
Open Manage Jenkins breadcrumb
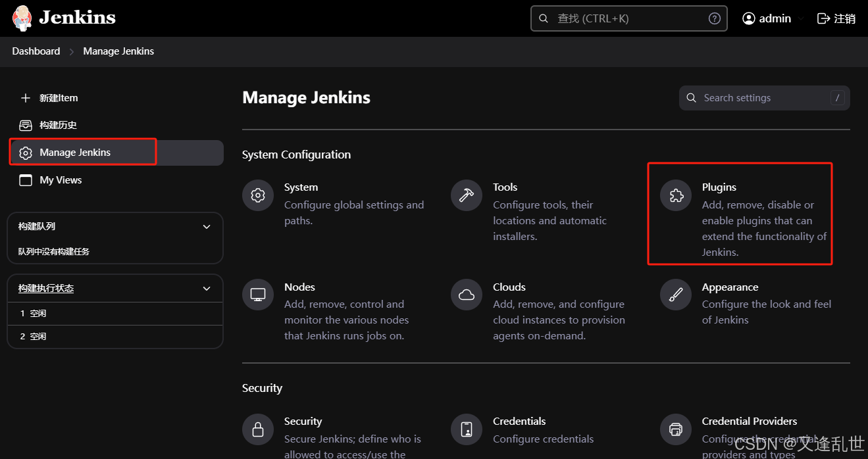(118, 51)
